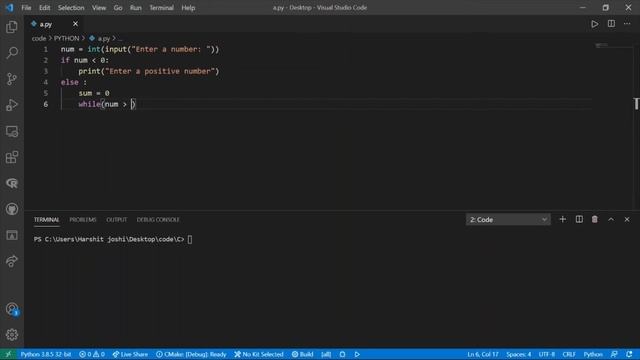Open the GitHub view in the activity bar
Viewport: 640px width, 360px height.
click(12, 209)
